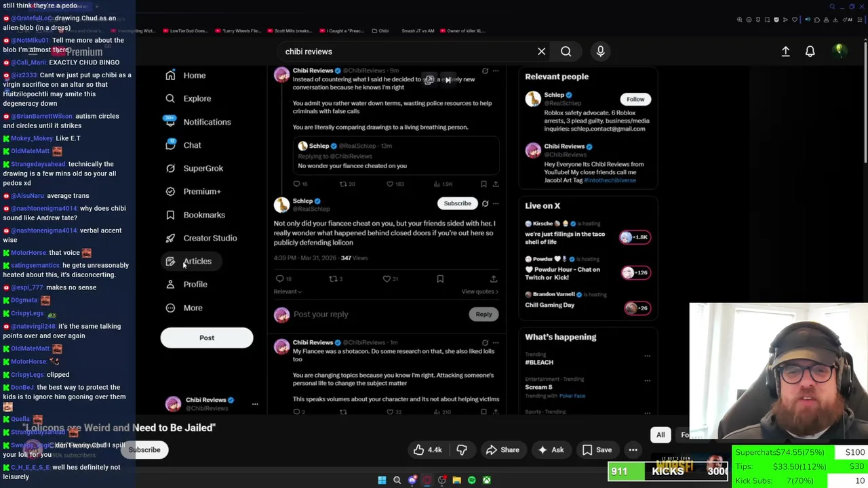Join Powdur Hour live space
This screenshot has height=488, width=868.
point(635,272)
